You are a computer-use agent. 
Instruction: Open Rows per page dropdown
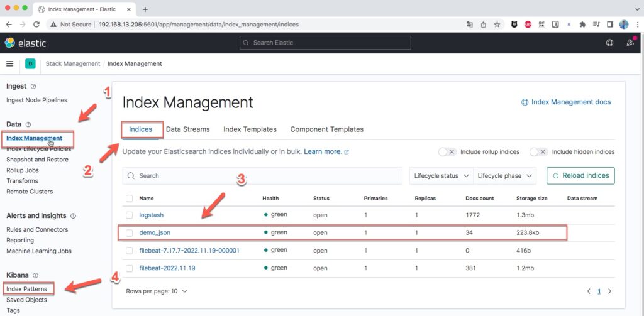(x=157, y=291)
